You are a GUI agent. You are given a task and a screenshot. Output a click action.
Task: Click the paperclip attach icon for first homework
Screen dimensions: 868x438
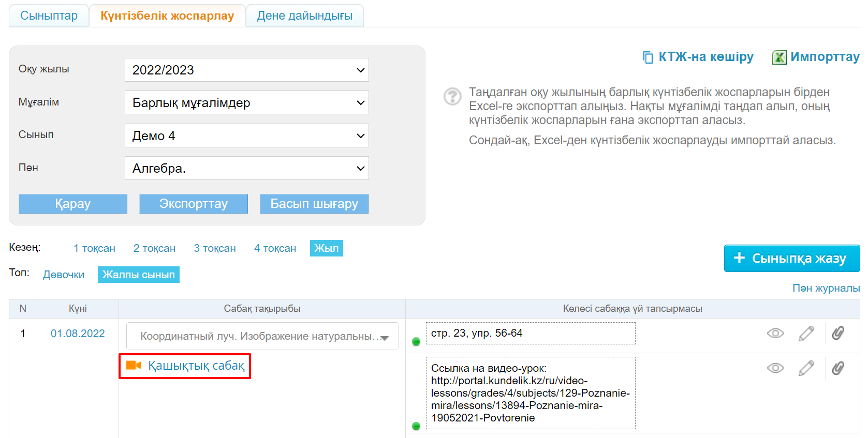(838, 334)
